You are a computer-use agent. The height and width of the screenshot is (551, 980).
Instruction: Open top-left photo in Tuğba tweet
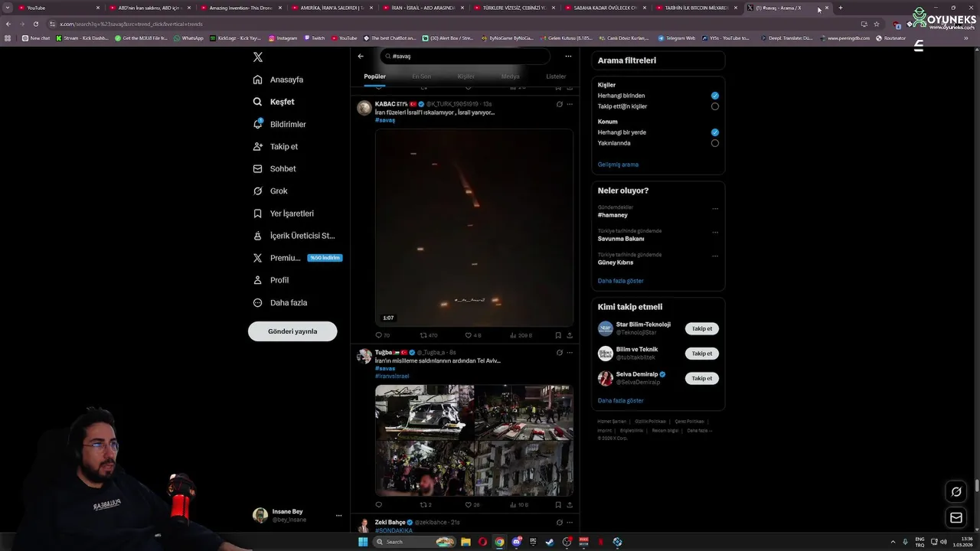coord(424,412)
